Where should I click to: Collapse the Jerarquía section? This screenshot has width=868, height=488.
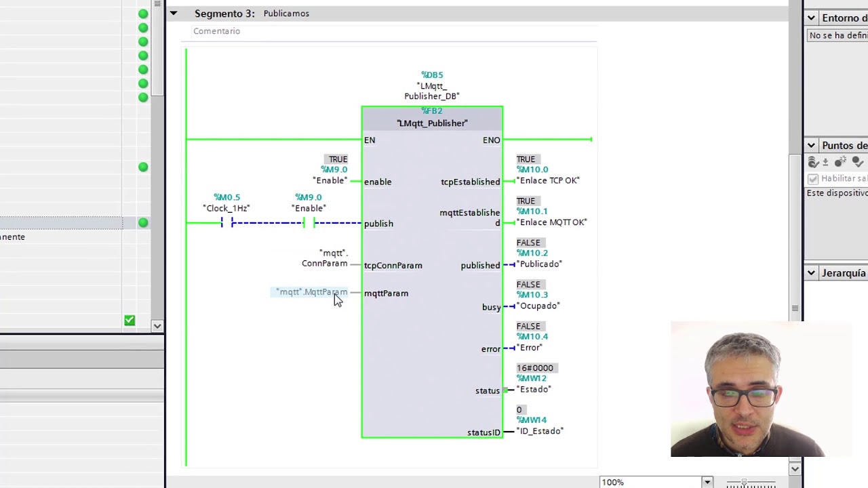coord(811,272)
